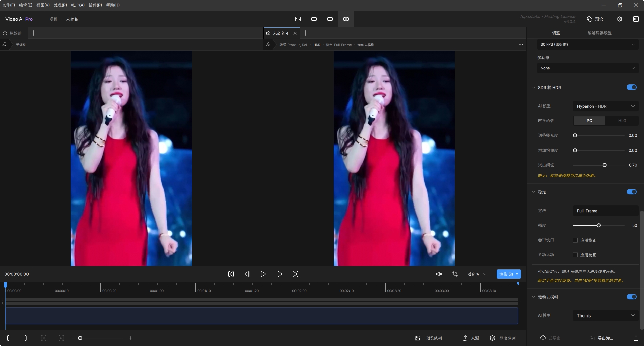Click the share export icon
The image size is (644, 346).
tap(636, 338)
